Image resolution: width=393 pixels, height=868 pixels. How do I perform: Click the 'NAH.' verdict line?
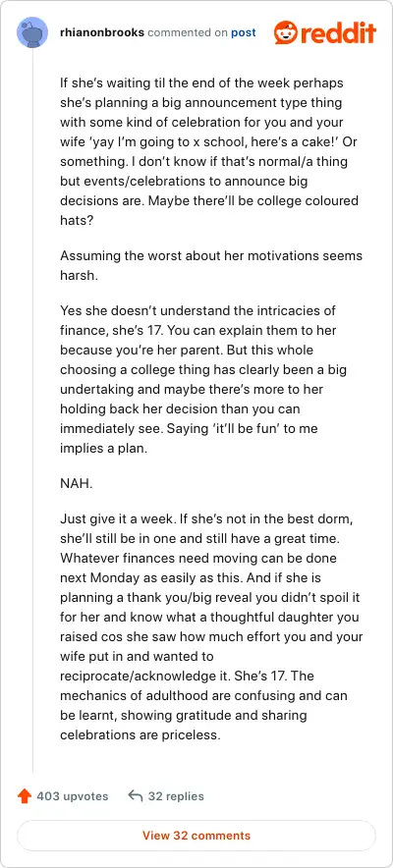pos(77,483)
